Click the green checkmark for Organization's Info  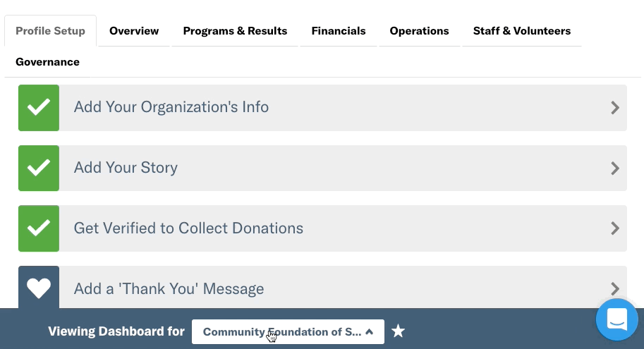point(39,108)
